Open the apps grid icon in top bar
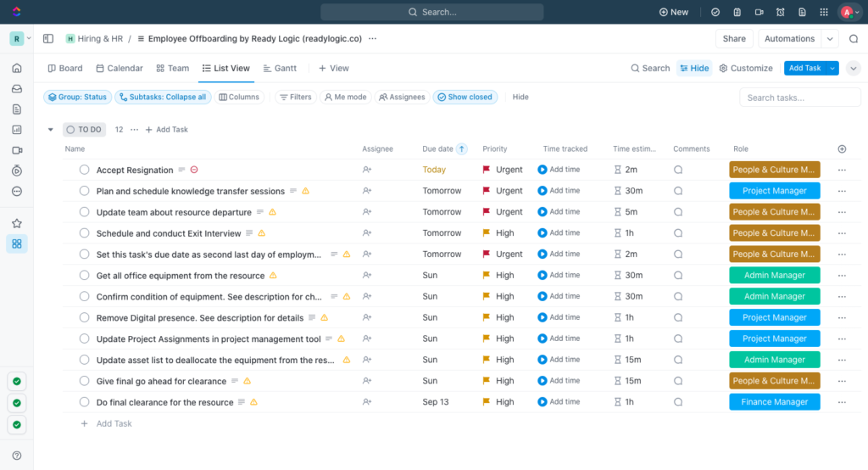868x470 pixels. tap(824, 12)
